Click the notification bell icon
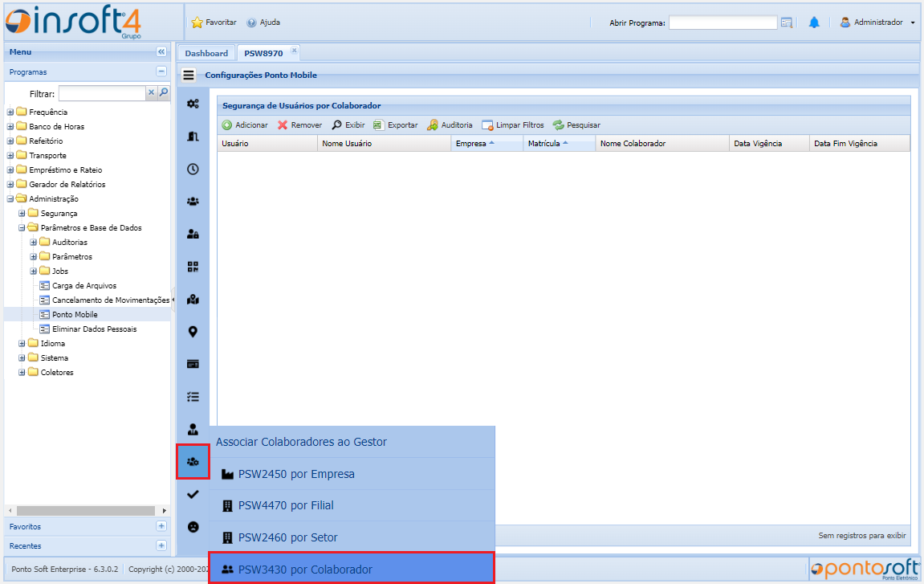The width and height of the screenshot is (924, 584). point(813,22)
